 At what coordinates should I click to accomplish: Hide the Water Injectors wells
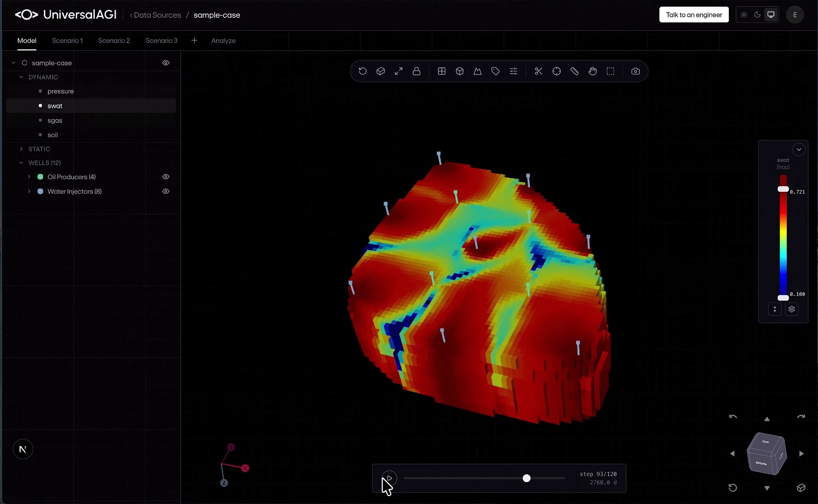[x=166, y=191]
